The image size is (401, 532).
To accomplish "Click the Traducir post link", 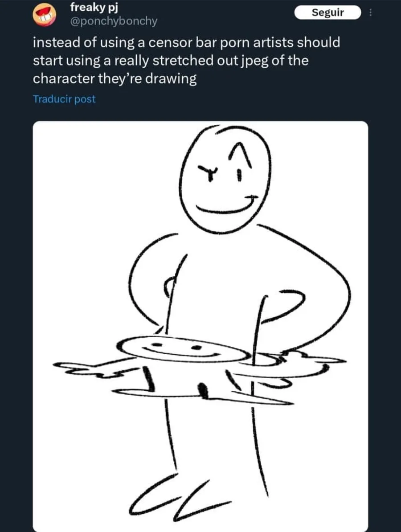I will pos(64,99).
